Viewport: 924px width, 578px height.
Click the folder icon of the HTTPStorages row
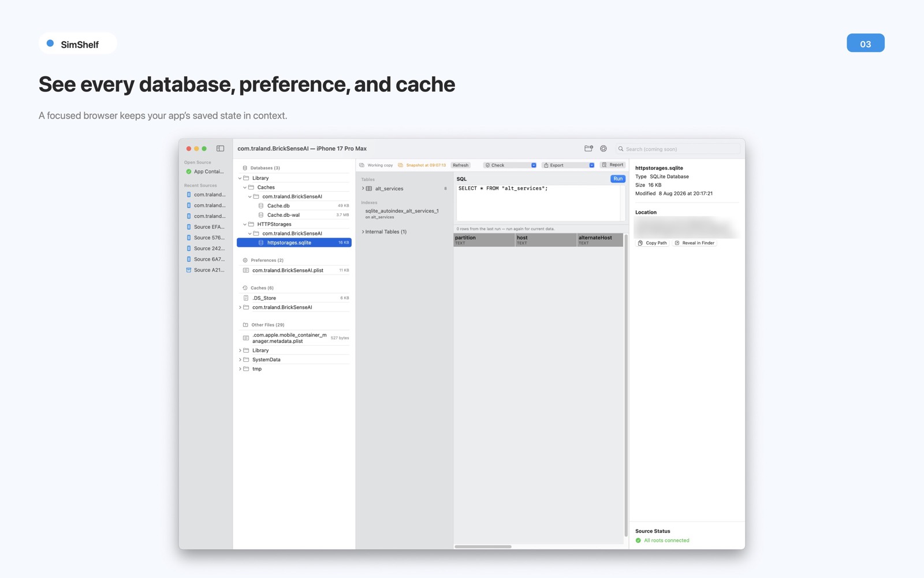pos(251,224)
